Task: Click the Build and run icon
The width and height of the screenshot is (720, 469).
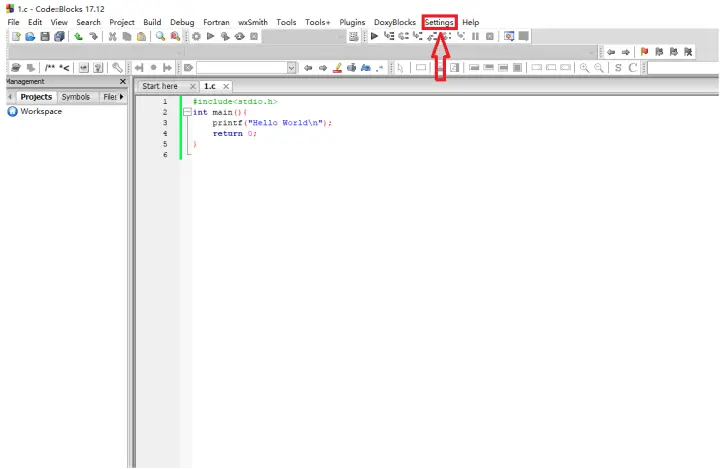Action: point(225,36)
